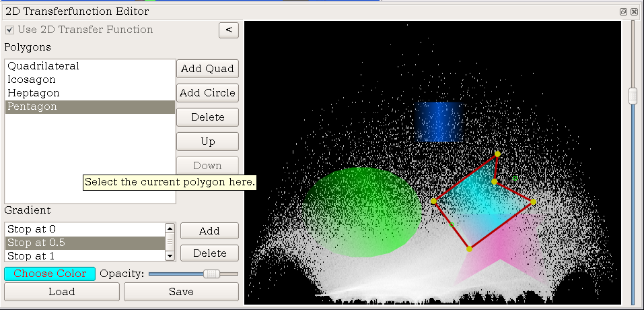Click the pentagon's inner concave yellow vertex
This screenshot has height=310, width=644.
pos(495,181)
